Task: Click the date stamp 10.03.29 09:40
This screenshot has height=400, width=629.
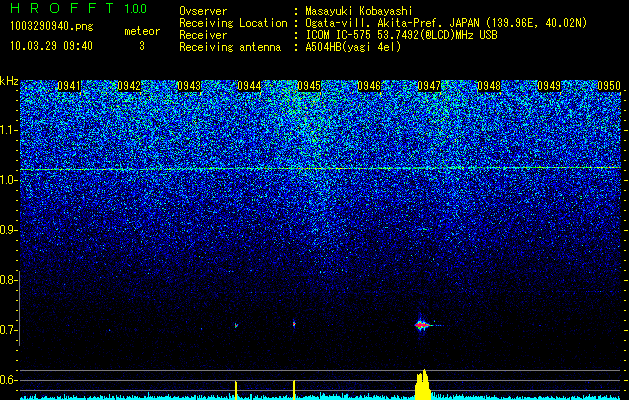Action: pyautogui.click(x=51, y=46)
